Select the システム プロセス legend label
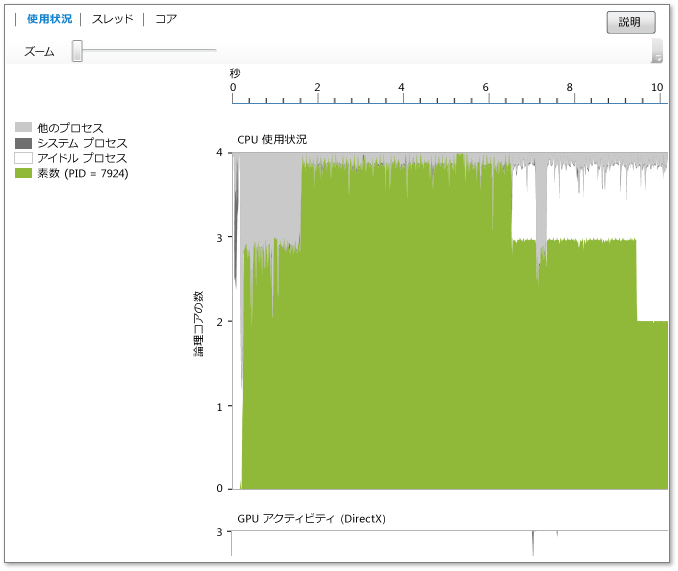Screen dimensions: 678x571 82,143
